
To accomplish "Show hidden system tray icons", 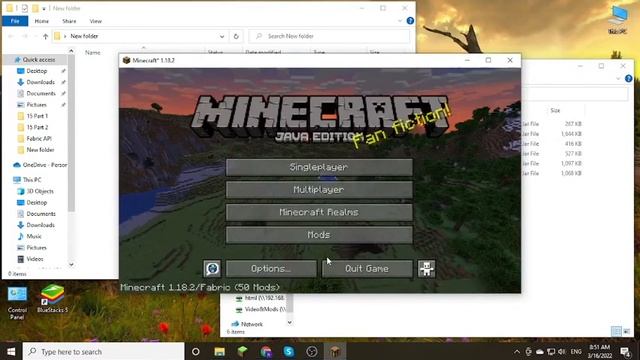I will click(x=517, y=351).
